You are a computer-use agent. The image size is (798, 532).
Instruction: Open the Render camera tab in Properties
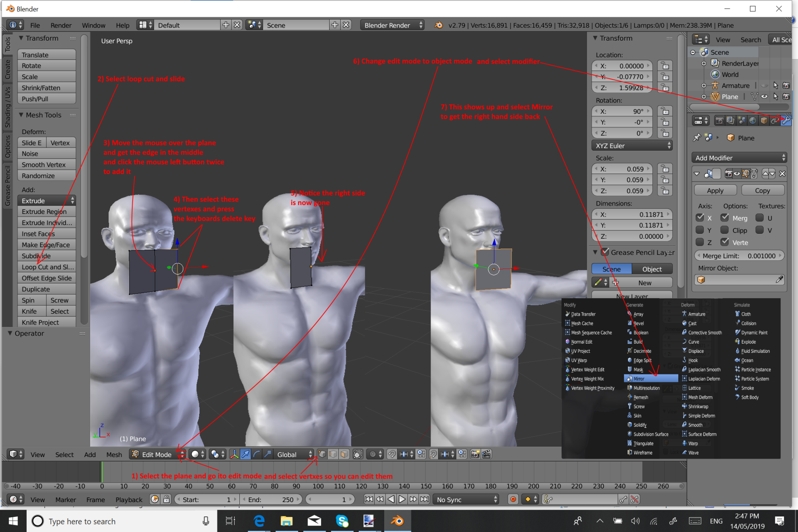coord(719,120)
